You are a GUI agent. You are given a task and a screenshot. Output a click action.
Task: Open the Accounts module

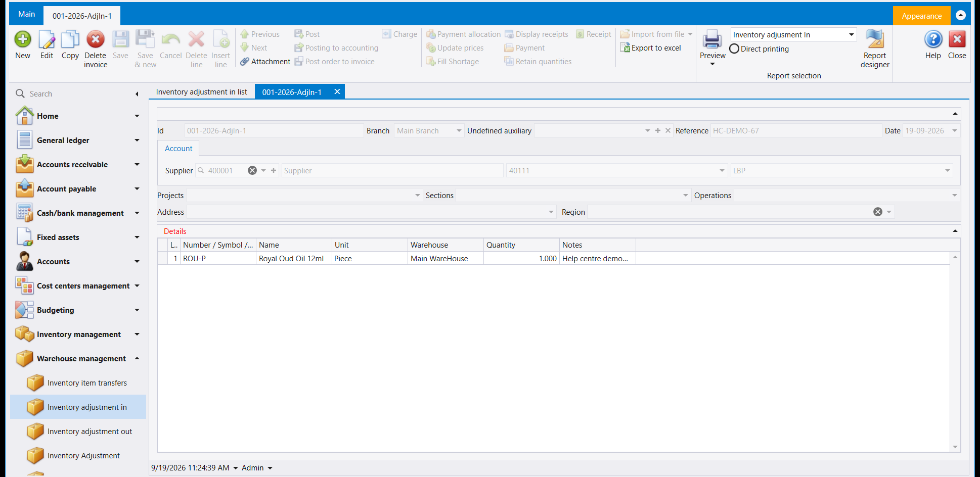(x=78, y=262)
